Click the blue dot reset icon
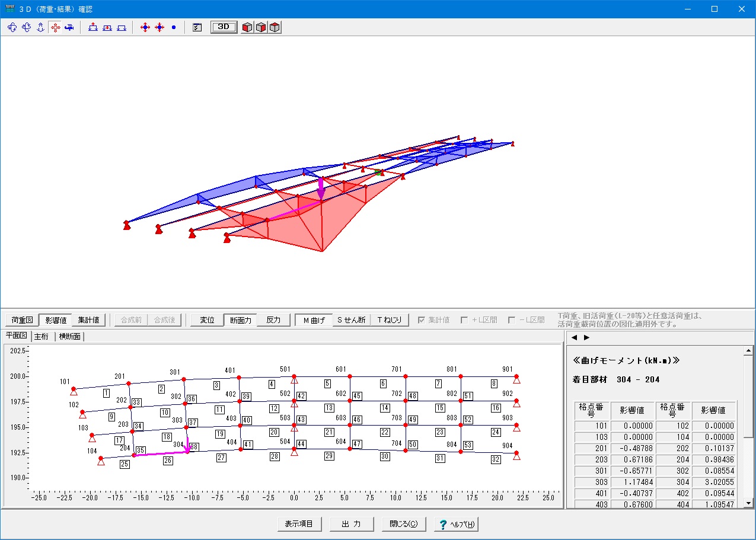The image size is (756, 540). click(x=174, y=27)
